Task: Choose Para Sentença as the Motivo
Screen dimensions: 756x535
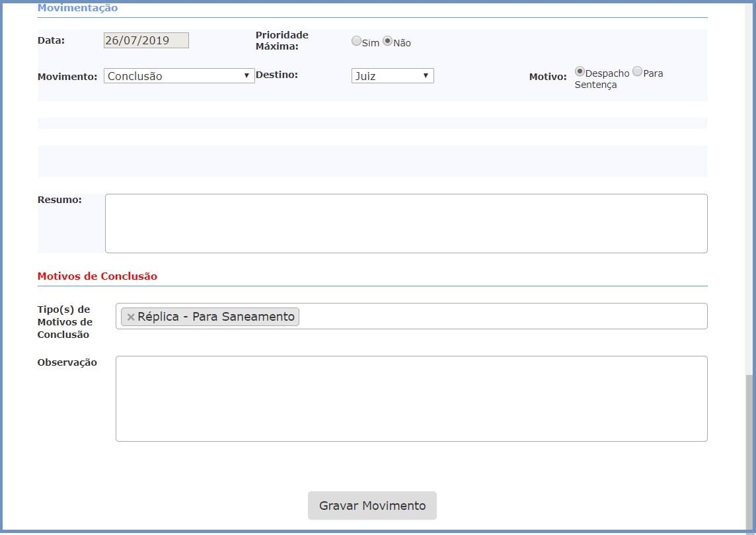Action: [x=637, y=71]
